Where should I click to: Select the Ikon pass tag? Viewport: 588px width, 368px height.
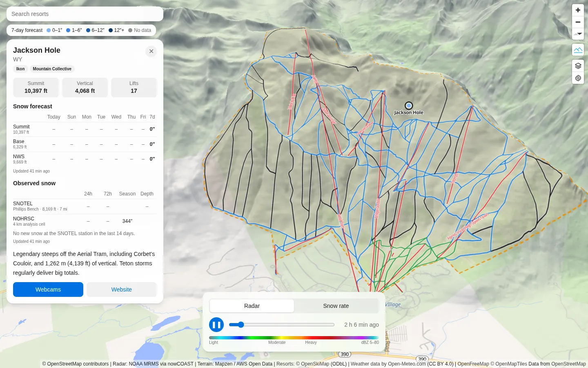20,69
